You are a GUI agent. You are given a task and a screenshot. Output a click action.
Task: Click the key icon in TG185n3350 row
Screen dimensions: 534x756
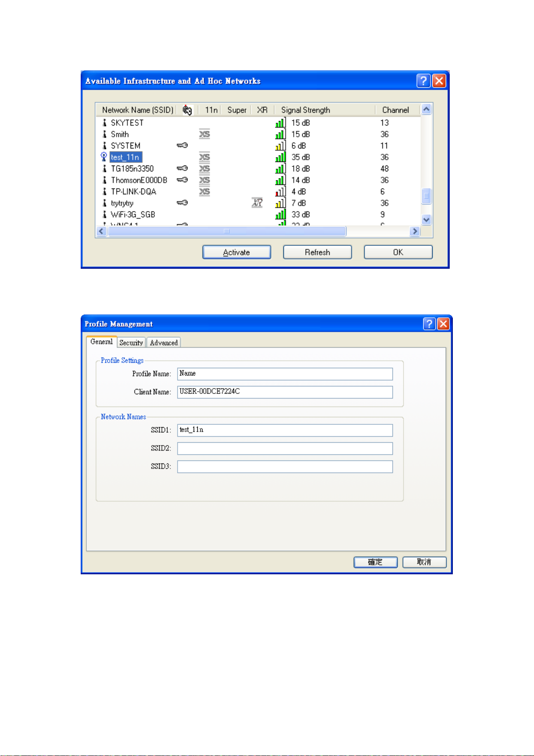(182, 168)
